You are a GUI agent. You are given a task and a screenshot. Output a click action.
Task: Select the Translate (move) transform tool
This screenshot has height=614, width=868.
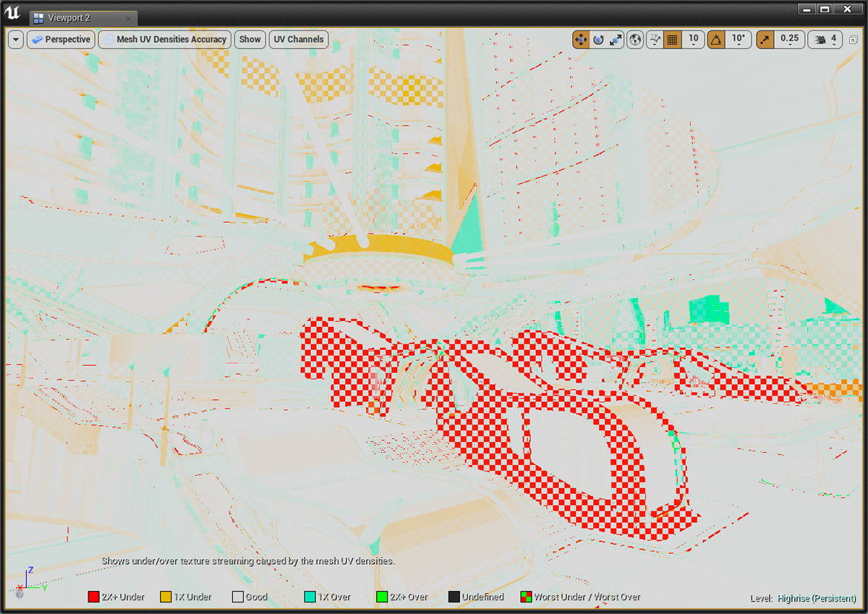pos(581,40)
